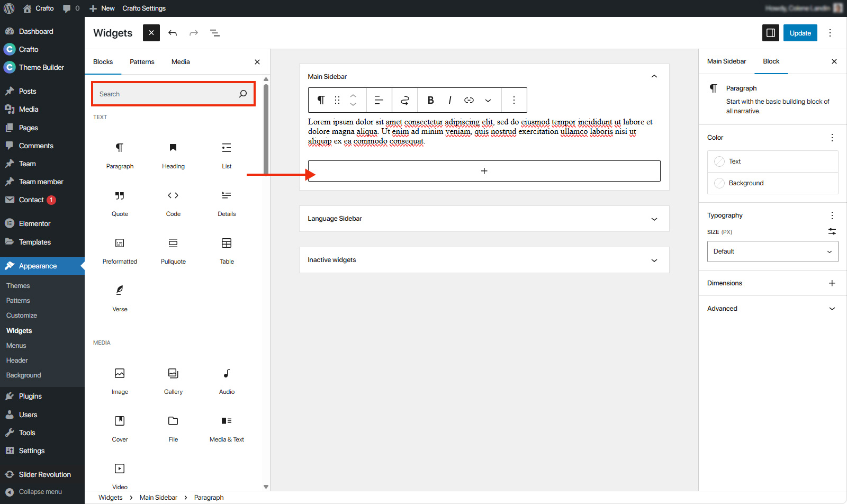Switch to the Media tab

click(181, 62)
